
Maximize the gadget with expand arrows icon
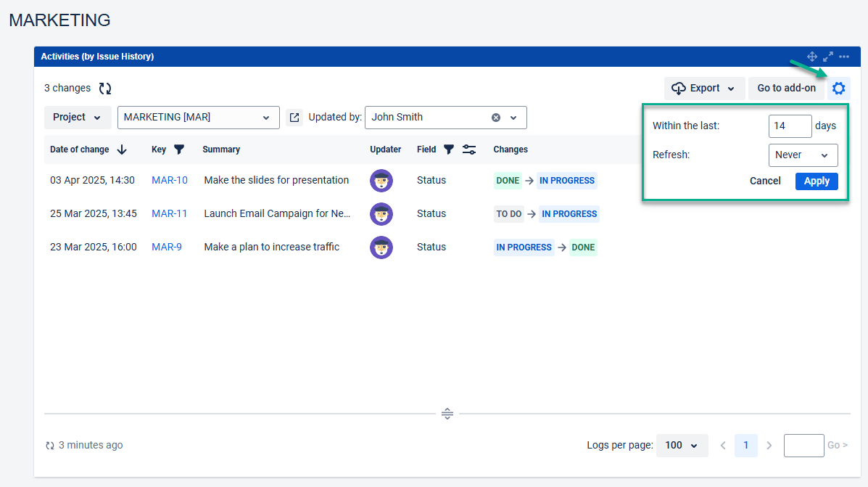828,57
